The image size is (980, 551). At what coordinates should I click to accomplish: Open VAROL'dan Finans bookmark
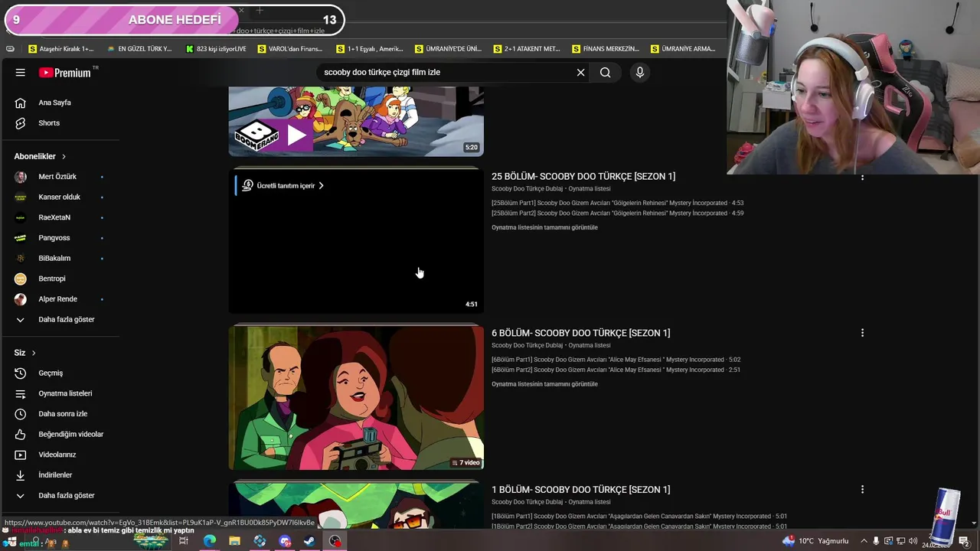click(290, 49)
